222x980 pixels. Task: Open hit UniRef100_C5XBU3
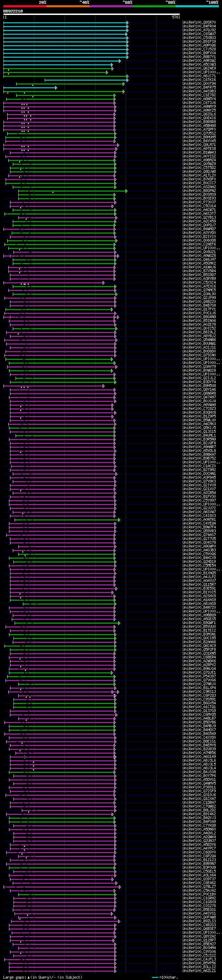coord(199,38)
